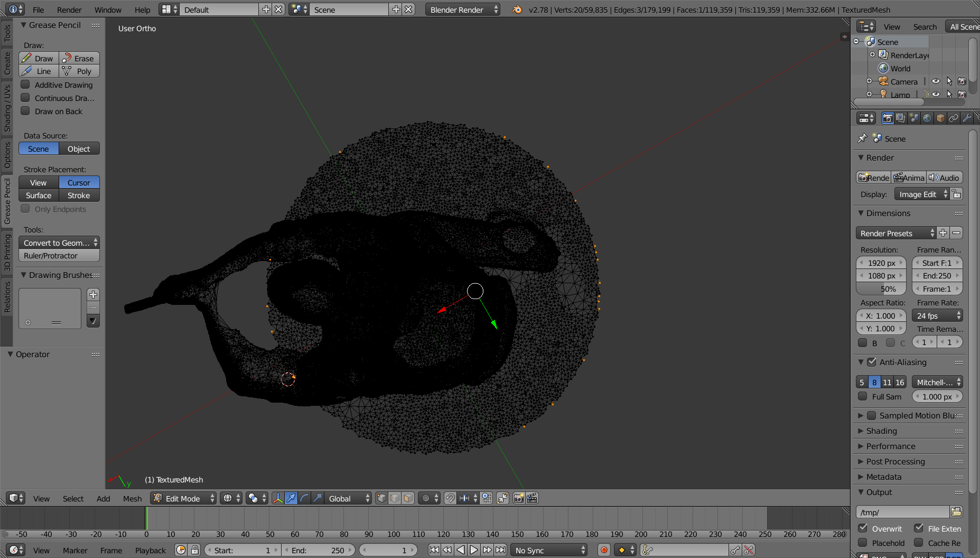Select the Draw grease pencil tool
980x558 pixels.
(x=39, y=58)
